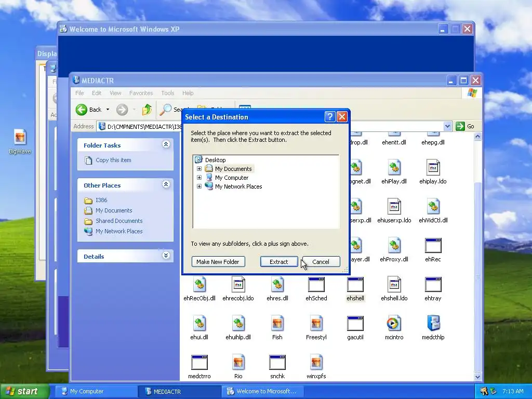Open the Edit menu

(x=96, y=93)
